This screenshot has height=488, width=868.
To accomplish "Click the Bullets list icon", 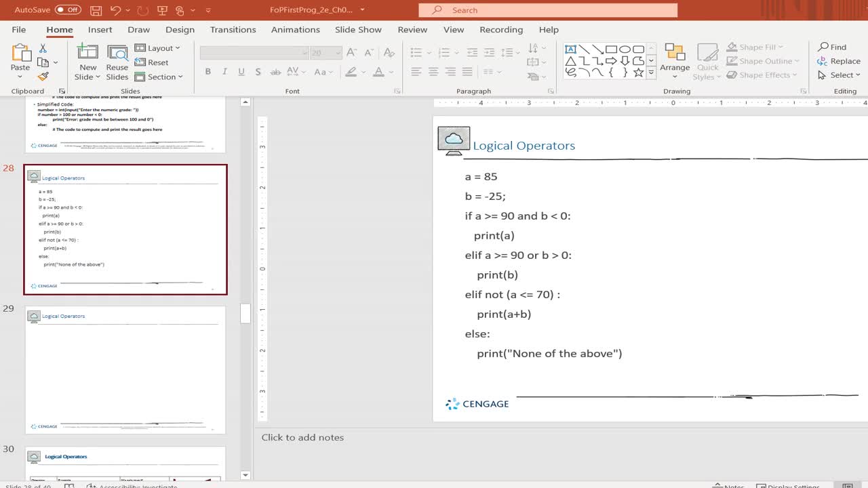I will click(x=416, y=52).
